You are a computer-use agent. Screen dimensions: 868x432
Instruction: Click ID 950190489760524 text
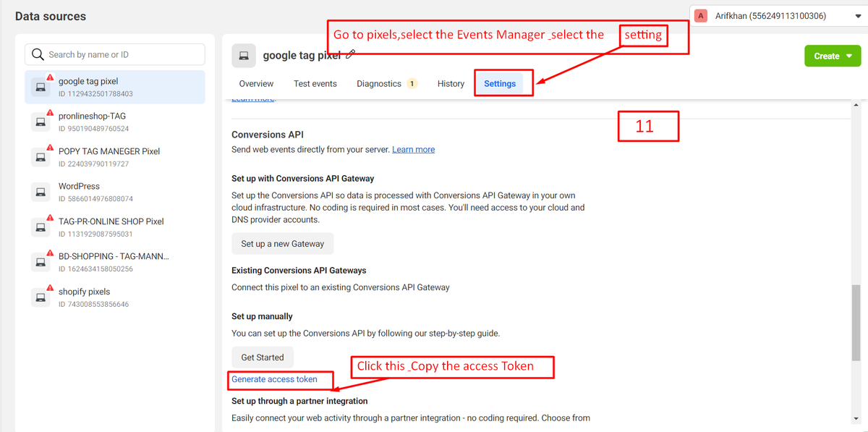coord(94,129)
